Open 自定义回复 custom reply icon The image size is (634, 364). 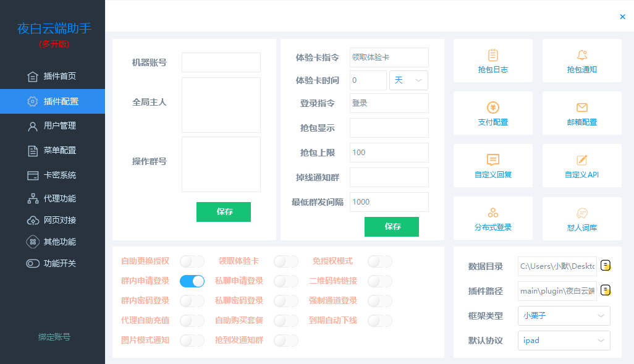point(492,161)
